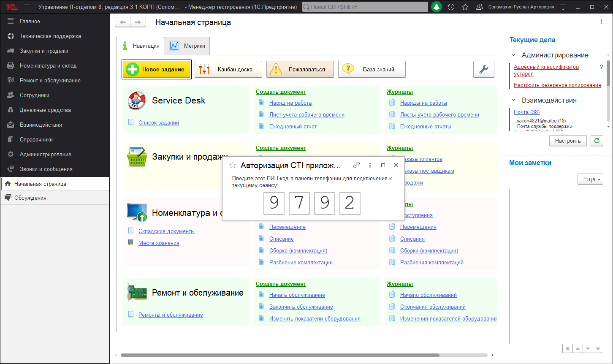Viewport: 613px width, 364px height.
Task: Open homepage settings via the wrench icon
Action: [483, 69]
